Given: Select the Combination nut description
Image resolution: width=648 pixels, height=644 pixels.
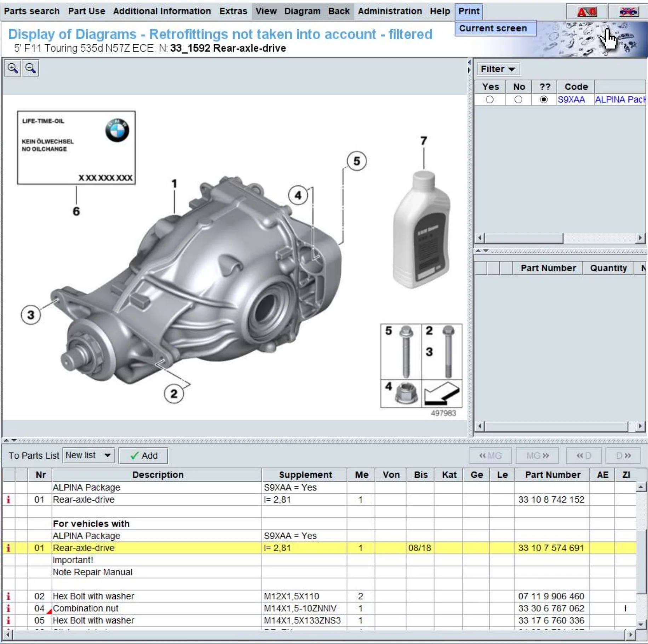Looking at the screenshot, I should [x=86, y=608].
